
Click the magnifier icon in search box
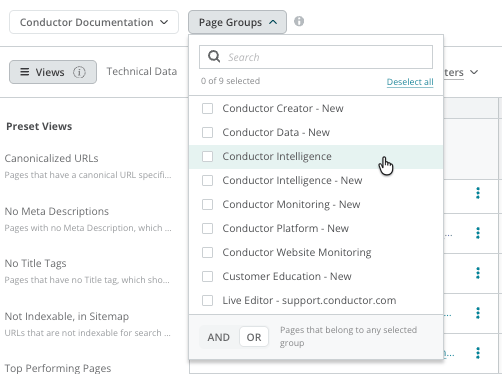(214, 57)
